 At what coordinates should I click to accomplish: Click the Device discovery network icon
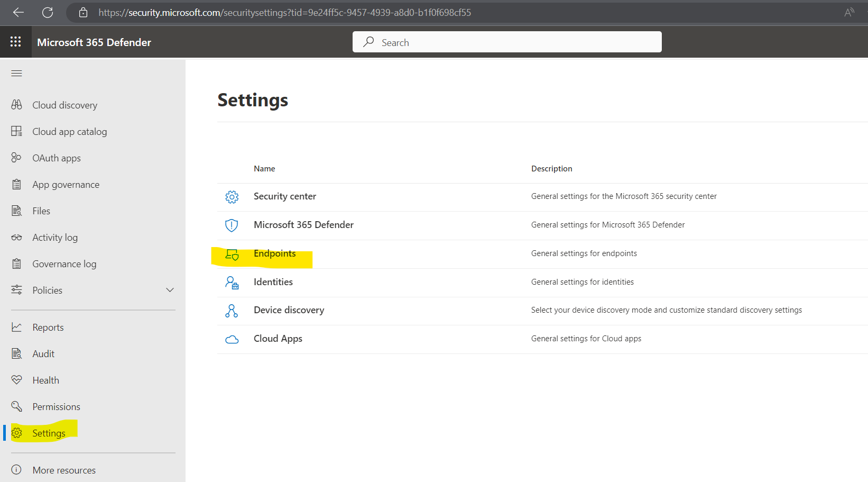pyautogui.click(x=232, y=311)
